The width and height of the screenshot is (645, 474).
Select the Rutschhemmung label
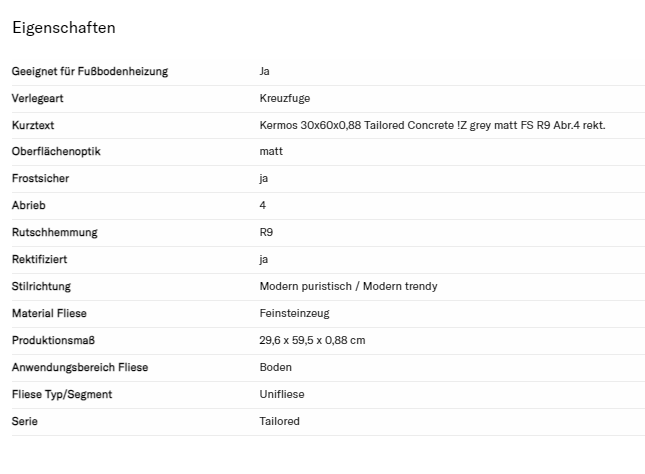tap(54, 233)
